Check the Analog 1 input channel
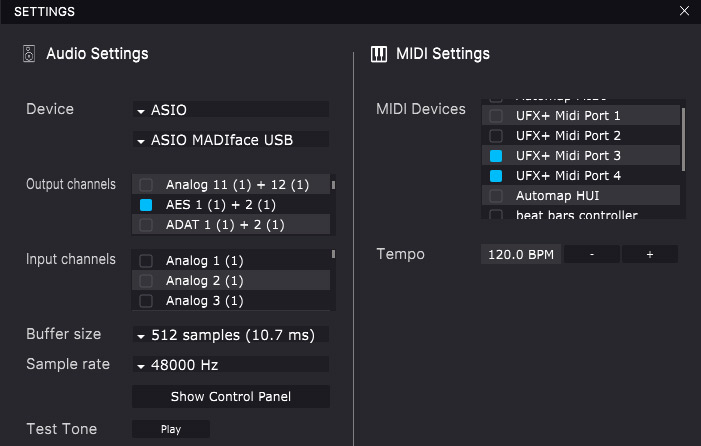The image size is (701, 446). pos(146,261)
